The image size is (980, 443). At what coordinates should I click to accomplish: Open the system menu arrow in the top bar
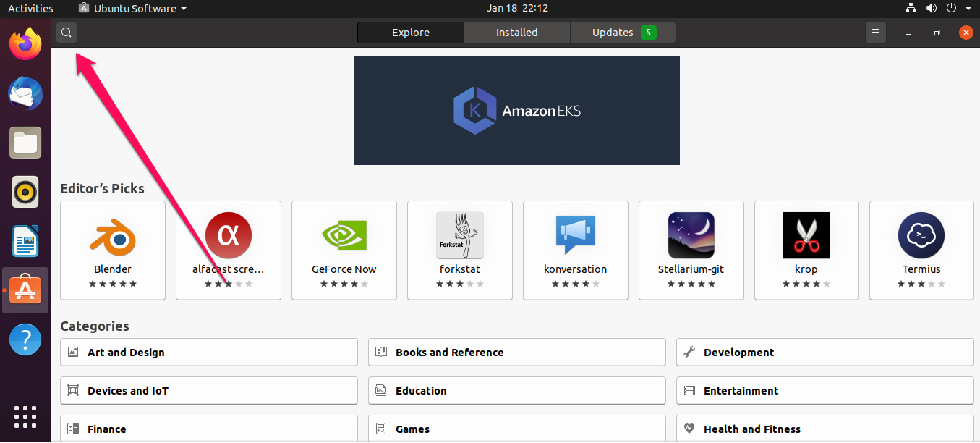(969, 9)
